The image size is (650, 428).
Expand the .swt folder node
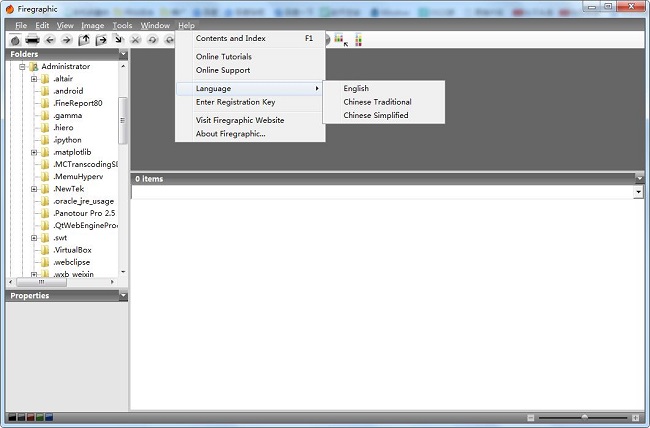tap(34, 238)
